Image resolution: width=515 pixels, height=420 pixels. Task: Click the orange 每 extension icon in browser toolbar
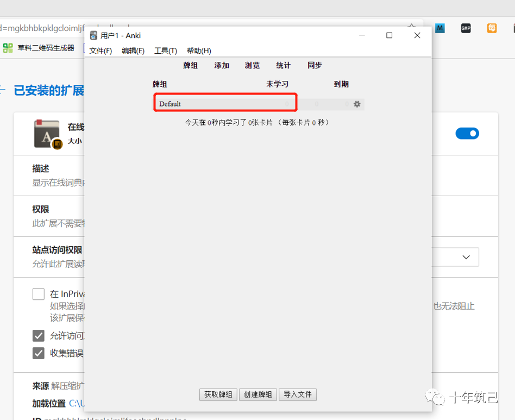492,28
